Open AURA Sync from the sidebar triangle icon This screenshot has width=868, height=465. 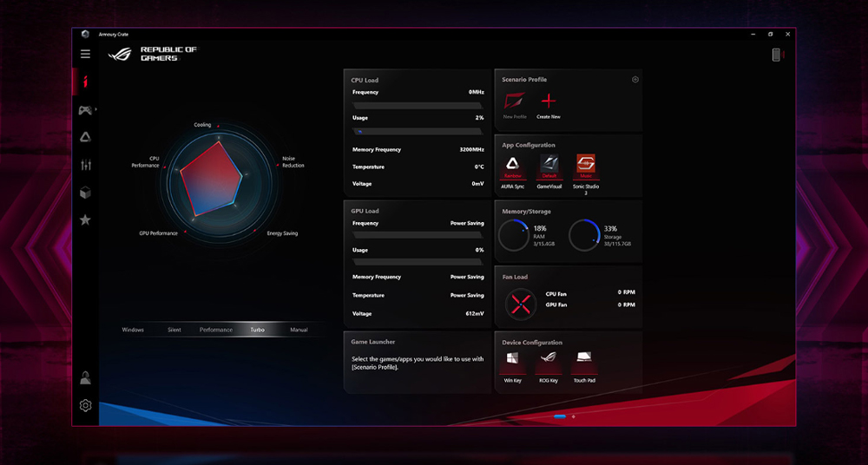click(x=85, y=137)
